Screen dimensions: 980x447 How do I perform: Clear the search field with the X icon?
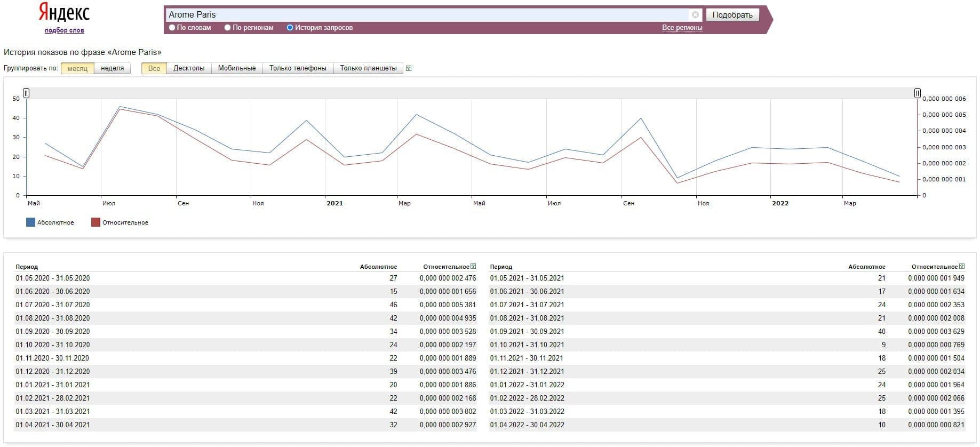pos(695,15)
